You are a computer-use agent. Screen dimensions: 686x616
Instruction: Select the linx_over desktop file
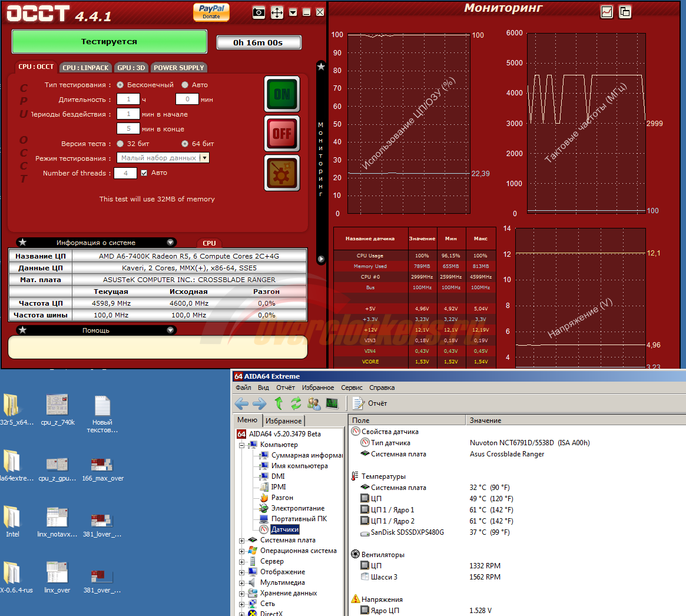click(57, 578)
